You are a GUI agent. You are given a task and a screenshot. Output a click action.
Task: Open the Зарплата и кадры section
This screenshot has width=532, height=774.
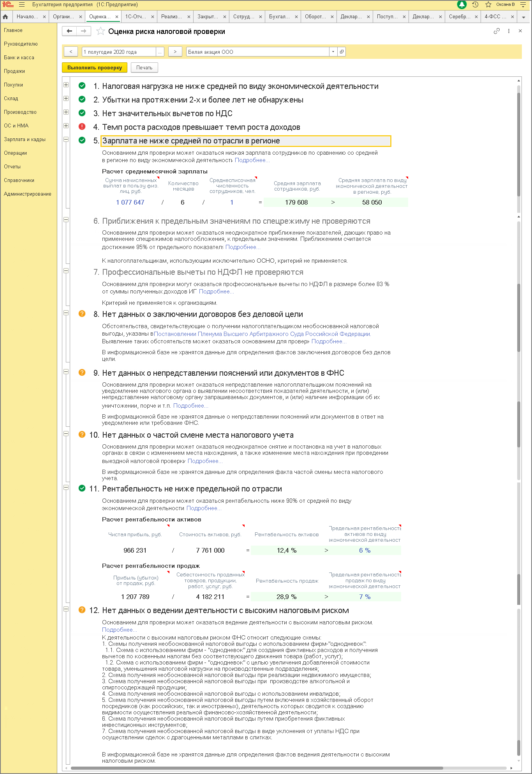click(25, 140)
